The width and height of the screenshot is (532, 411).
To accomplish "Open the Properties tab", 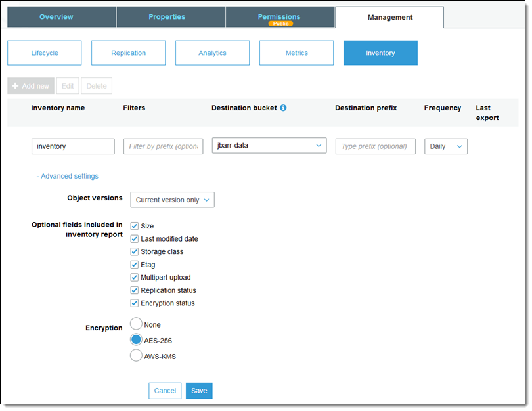I will [x=167, y=17].
